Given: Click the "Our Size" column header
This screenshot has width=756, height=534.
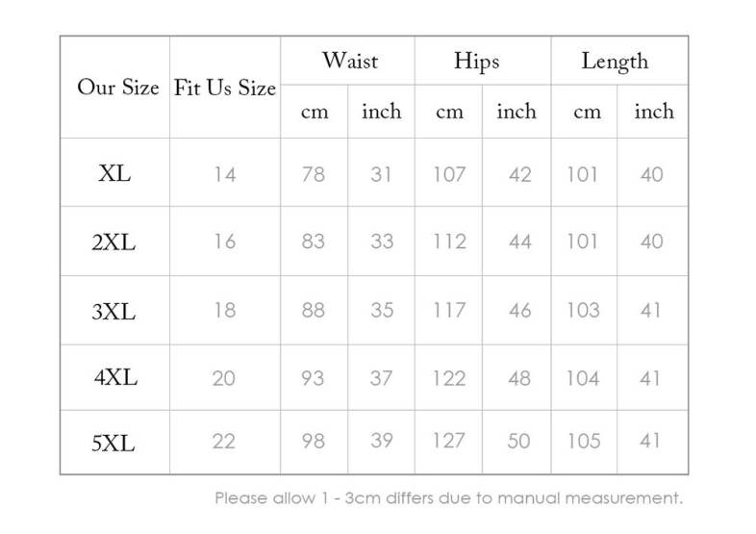Looking at the screenshot, I should coord(117,89).
